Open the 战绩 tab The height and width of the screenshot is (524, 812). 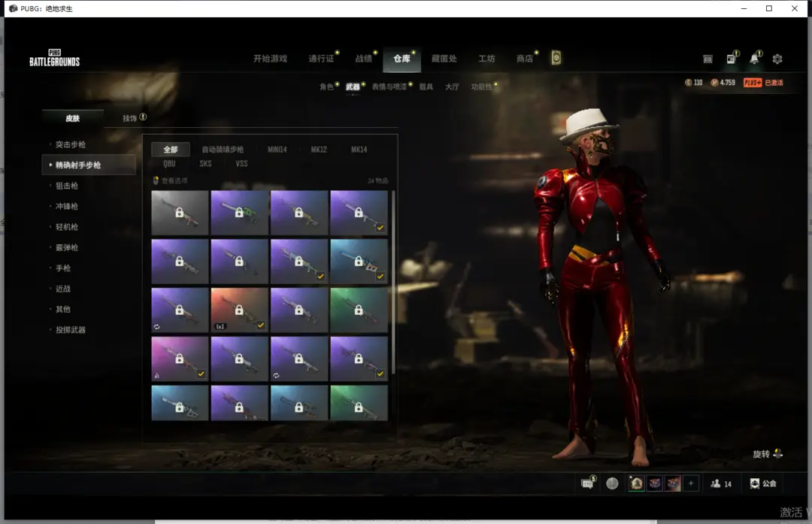[x=364, y=59]
